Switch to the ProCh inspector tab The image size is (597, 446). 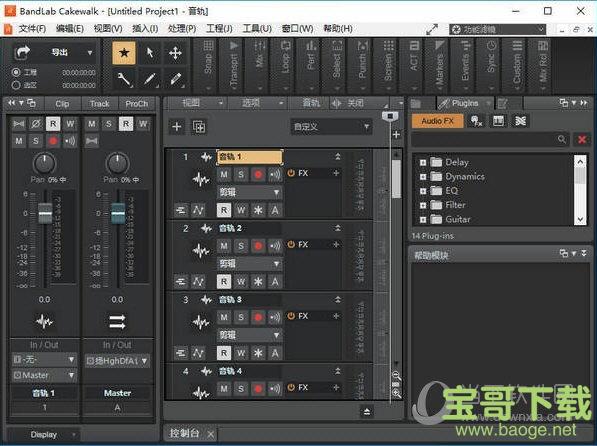tap(136, 104)
